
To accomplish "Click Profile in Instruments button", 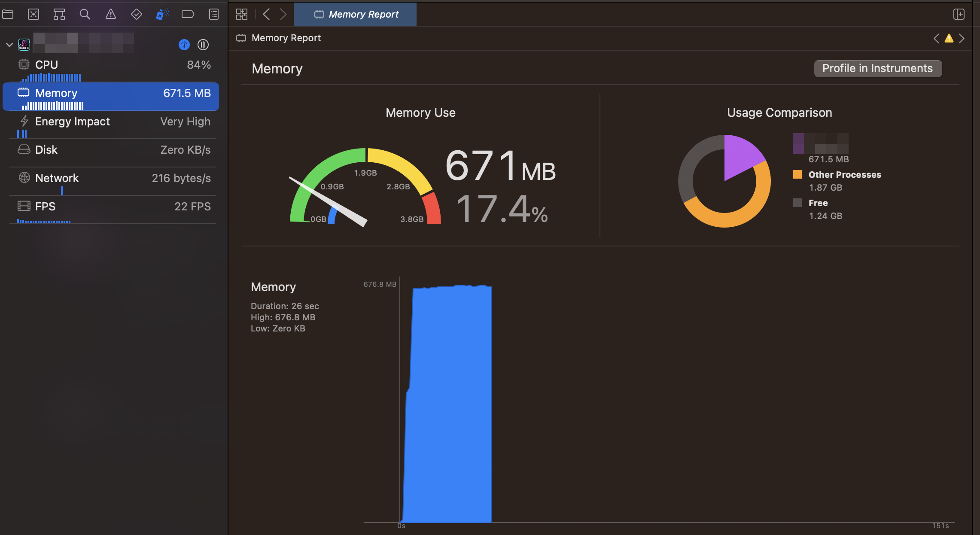I will click(x=877, y=68).
